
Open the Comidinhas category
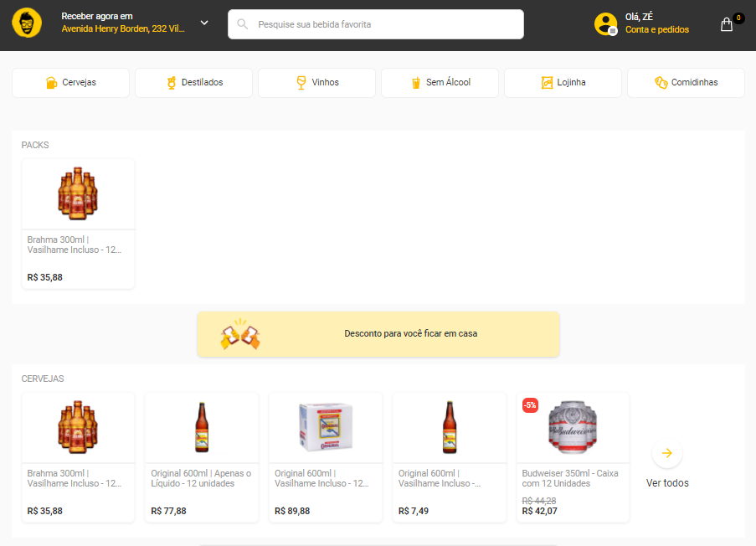(686, 82)
